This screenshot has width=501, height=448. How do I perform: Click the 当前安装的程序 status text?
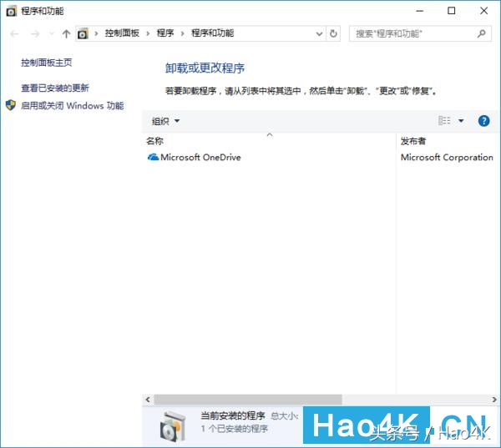(x=233, y=415)
